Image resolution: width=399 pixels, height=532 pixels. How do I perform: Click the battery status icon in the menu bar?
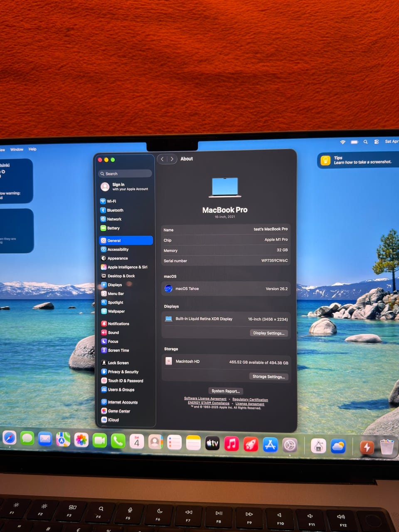(x=354, y=142)
